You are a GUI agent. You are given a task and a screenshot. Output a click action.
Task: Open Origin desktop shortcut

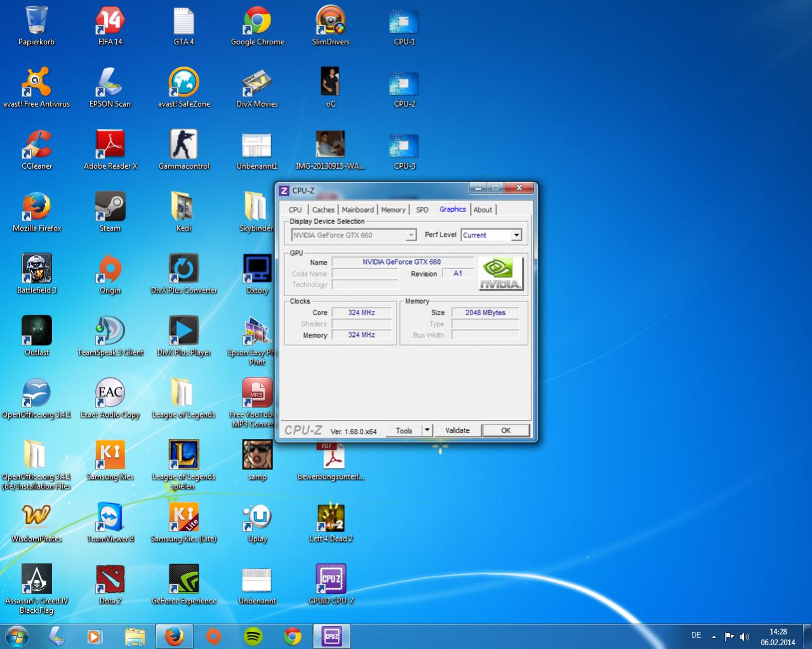pyautogui.click(x=110, y=275)
